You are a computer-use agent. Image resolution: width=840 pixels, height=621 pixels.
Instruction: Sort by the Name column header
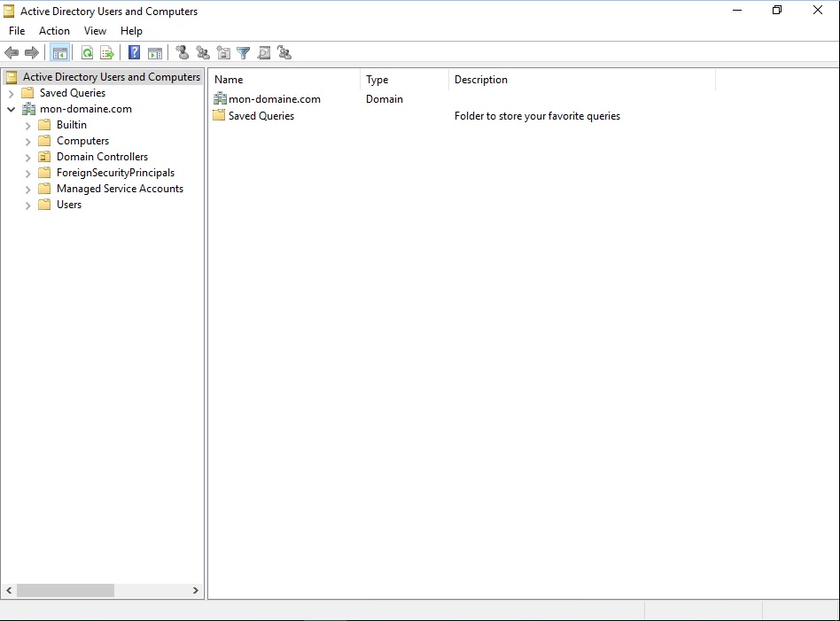tap(284, 80)
